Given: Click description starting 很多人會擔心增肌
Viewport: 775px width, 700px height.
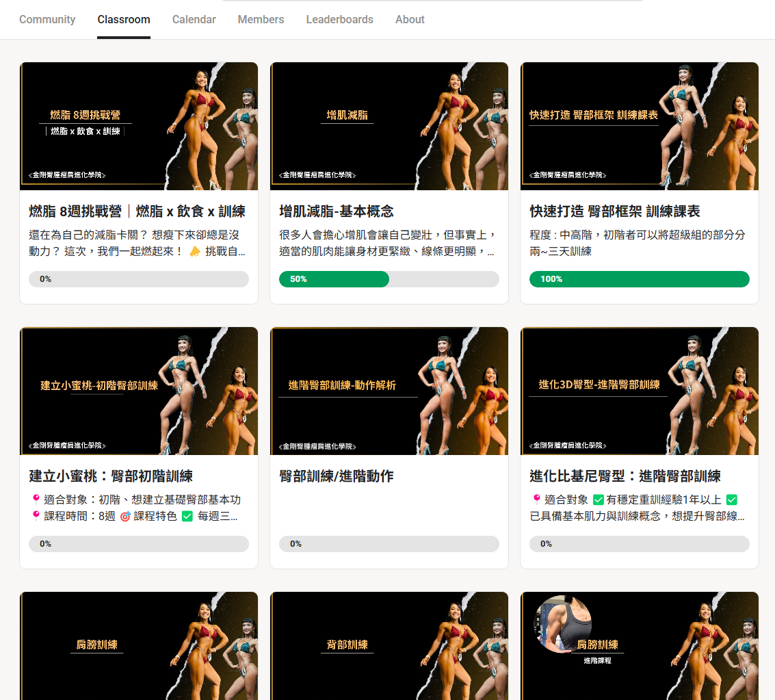Looking at the screenshot, I should [x=387, y=243].
